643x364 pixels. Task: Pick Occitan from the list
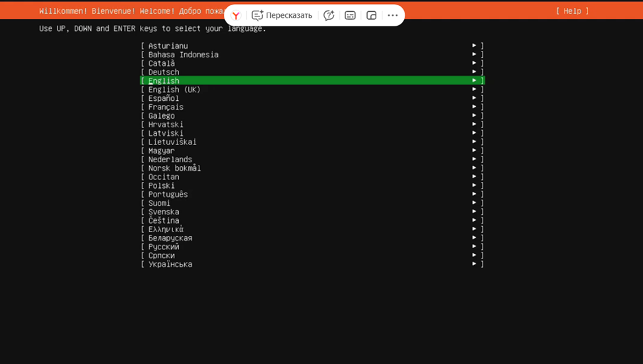[312, 177]
